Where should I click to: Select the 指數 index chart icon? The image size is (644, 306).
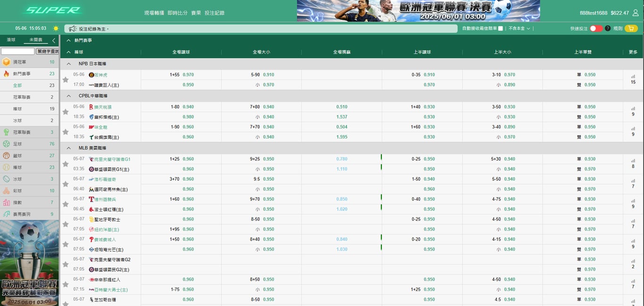(x=6, y=202)
